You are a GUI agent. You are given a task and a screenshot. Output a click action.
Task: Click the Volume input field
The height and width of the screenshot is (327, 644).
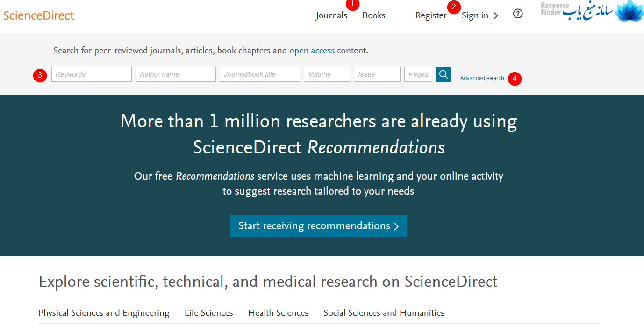pyautogui.click(x=327, y=74)
